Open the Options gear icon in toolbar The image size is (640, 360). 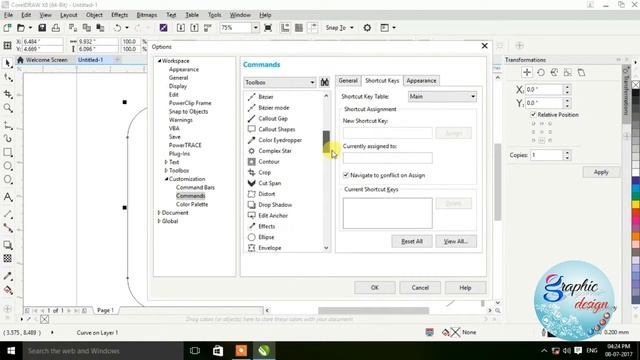point(367,28)
